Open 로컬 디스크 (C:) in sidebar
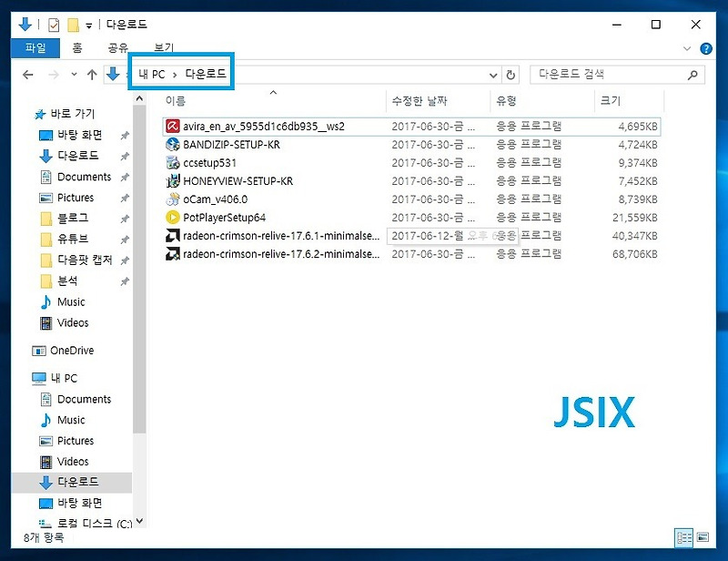The width and height of the screenshot is (728, 561). click(x=86, y=524)
